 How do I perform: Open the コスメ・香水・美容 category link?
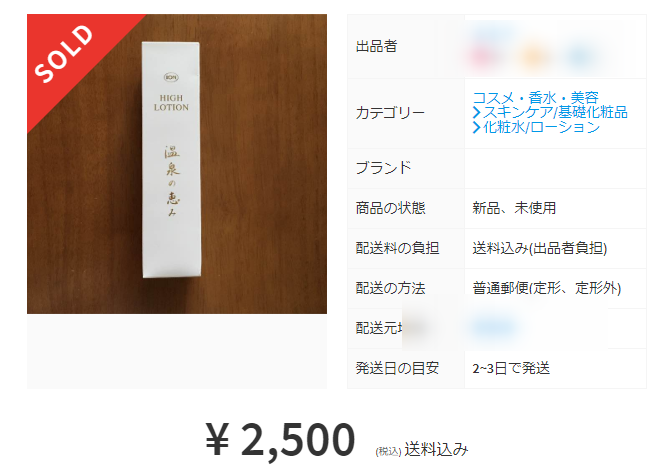pyautogui.click(x=535, y=98)
